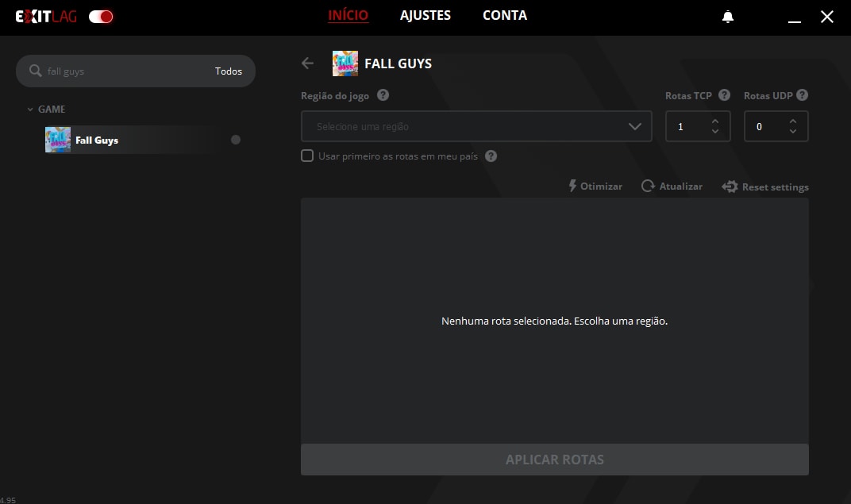This screenshot has width=851, height=504.
Task: Decrease the Rotas UDP value
Action: click(x=793, y=132)
